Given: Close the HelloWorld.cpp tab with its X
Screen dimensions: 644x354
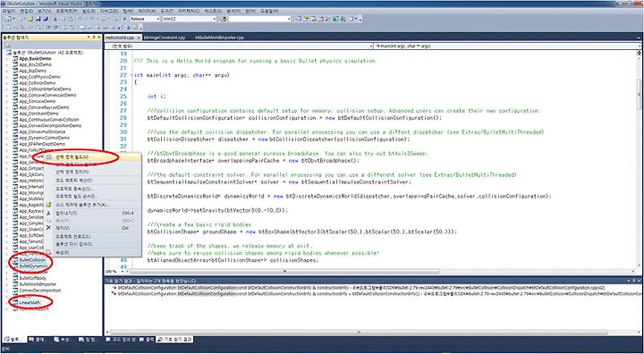Looking at the screenshot, I should (x=139, y=38).
